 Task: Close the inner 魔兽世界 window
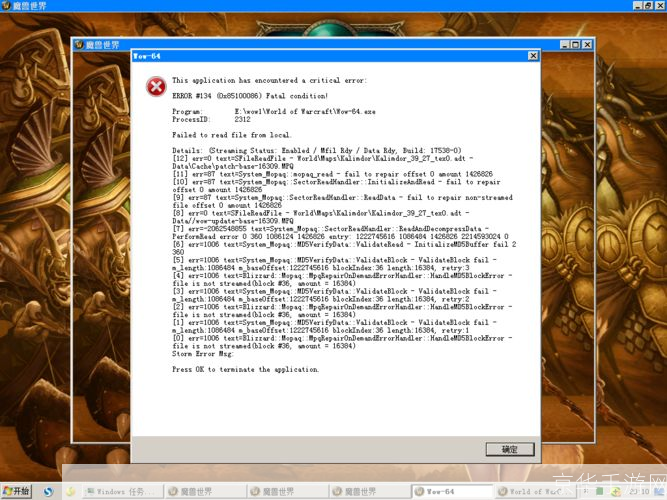tap(587, 45)
